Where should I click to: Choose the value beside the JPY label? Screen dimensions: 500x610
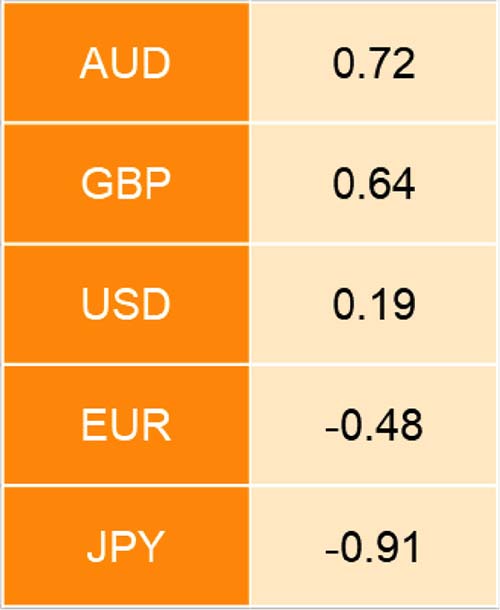click(374, 546)
